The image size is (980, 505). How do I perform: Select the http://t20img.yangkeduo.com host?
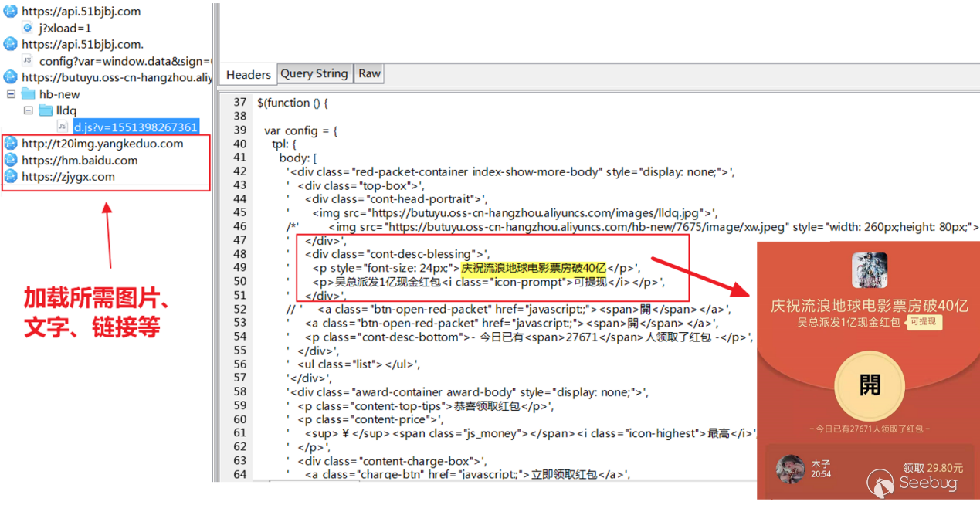point(103,144)
